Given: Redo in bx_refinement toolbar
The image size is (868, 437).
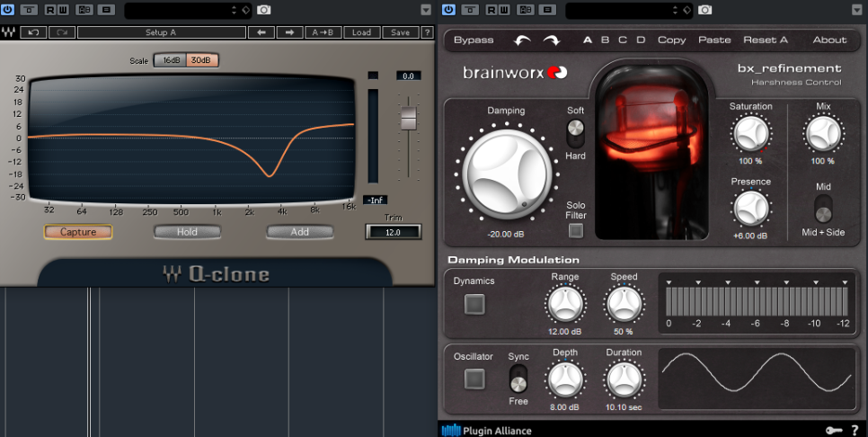Looking at the screenshot, I should (552, 40).
